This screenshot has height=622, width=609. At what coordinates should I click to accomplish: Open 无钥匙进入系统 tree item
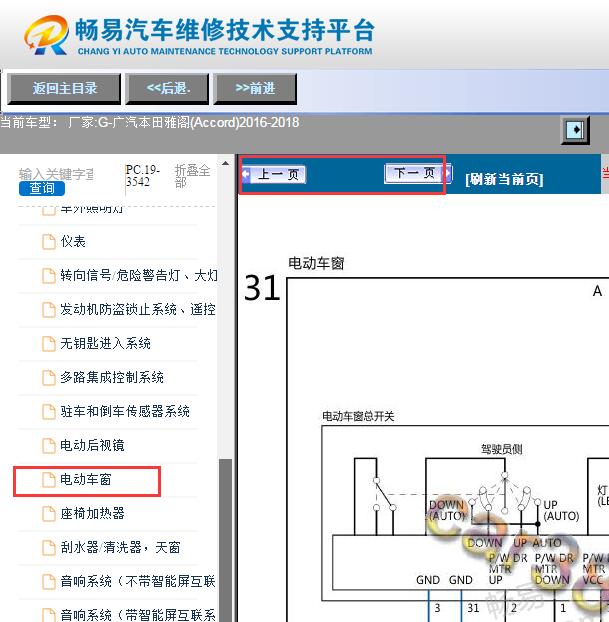[105, 343]
